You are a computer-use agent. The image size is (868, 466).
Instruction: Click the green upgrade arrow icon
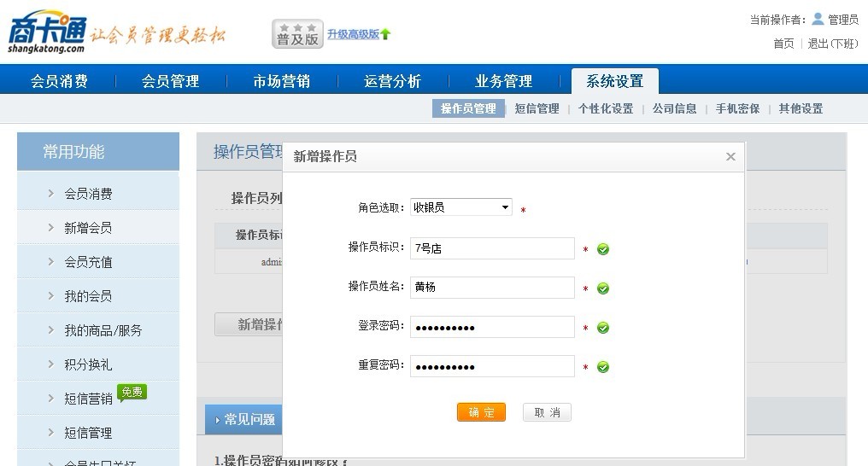tap(385, 34)
